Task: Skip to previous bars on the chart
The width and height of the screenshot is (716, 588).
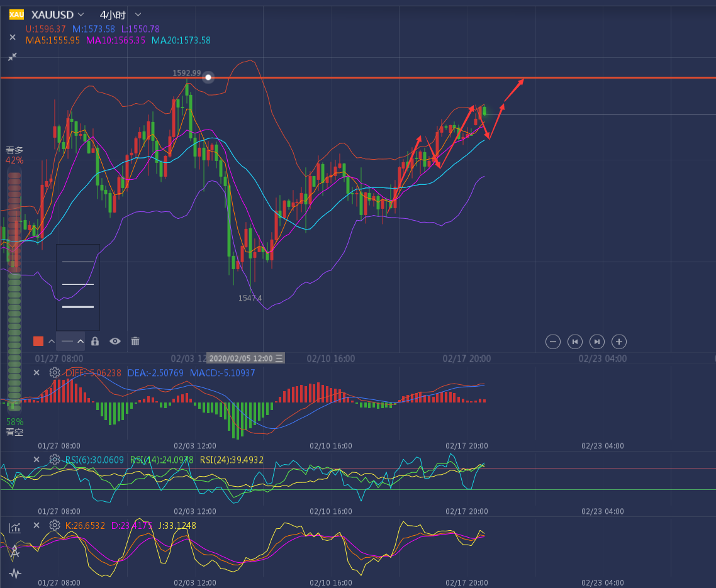Action: tap(575, 341)
